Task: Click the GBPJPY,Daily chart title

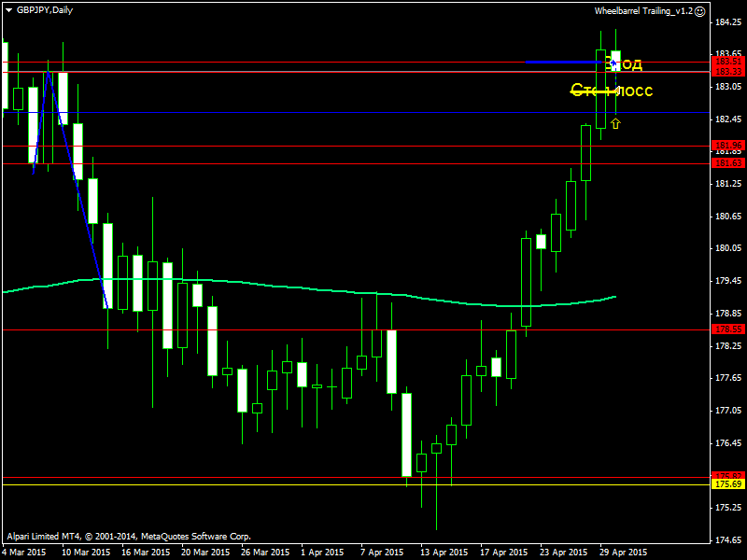Action: coord(45,10)
